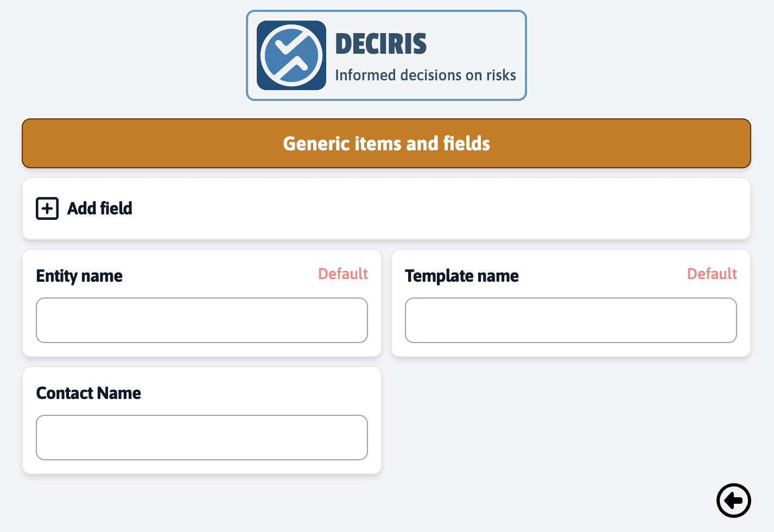This screenshot has width=774, height=532.
Task: Collapse the Add field panel
Action: (x=99, y=208)
